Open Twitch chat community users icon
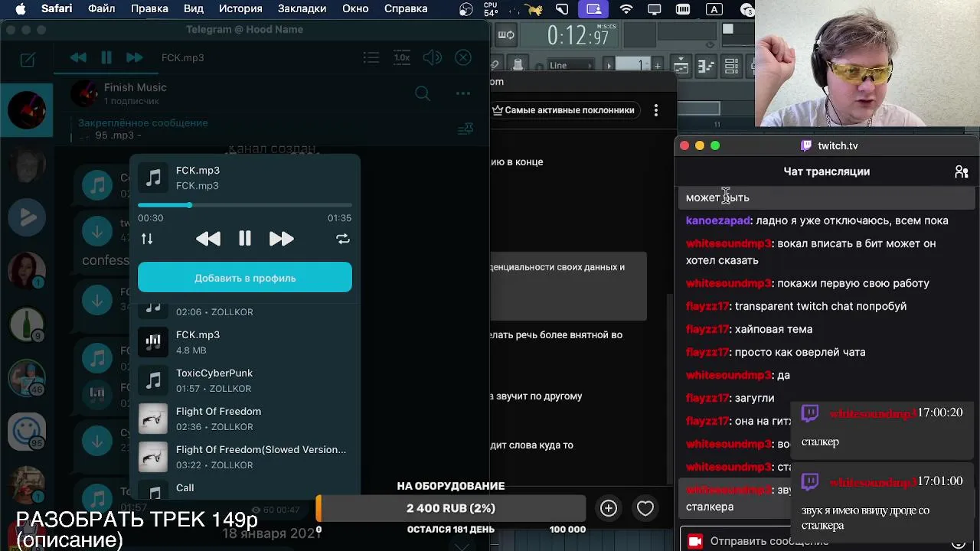The height and width of the screenshot is (551, 980). (x=962, y=172)
